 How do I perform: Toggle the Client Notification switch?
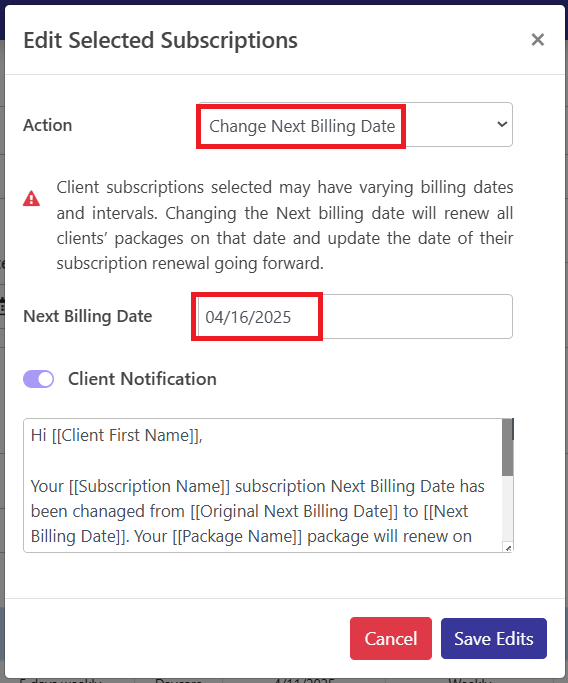[x=39, y=379]
